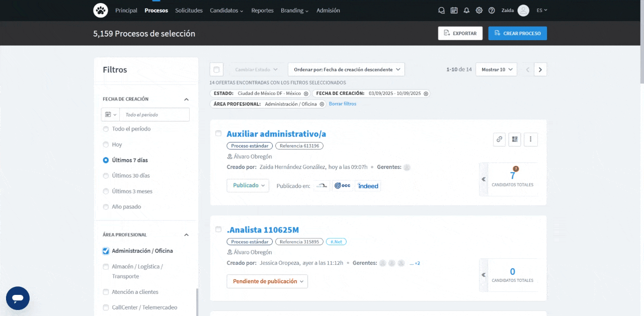Screen dimensions: 644x316
Task: Open the .Analista 110625M process
Action: [x=263, y=230]
